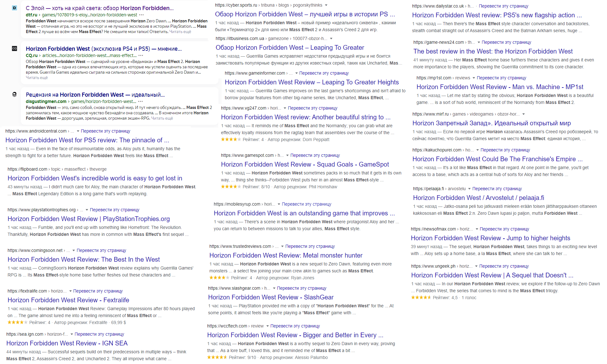Open the three-dot menu next to disgustingmen.com URL
607x364 pixels.
pos(140,101)
